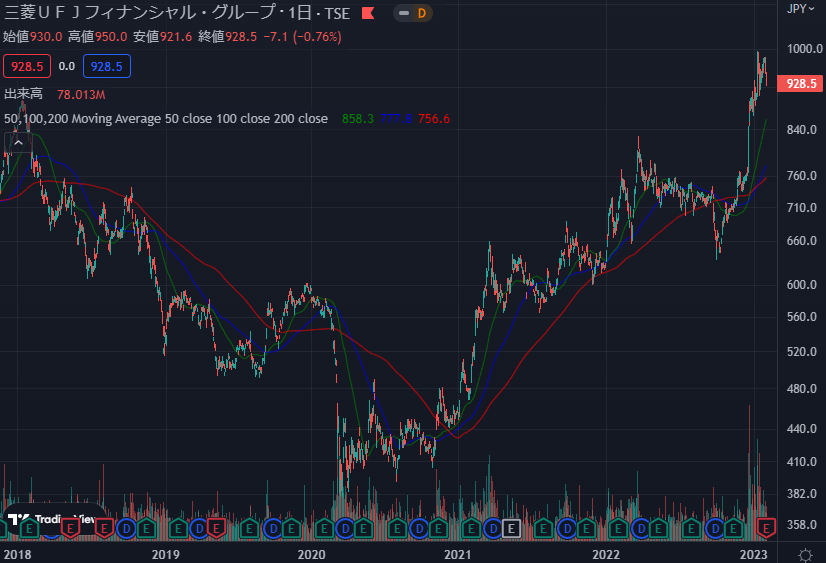Open chart settings gear icon
The width and height of the screenshot is (826, 563).
point(805,554)
